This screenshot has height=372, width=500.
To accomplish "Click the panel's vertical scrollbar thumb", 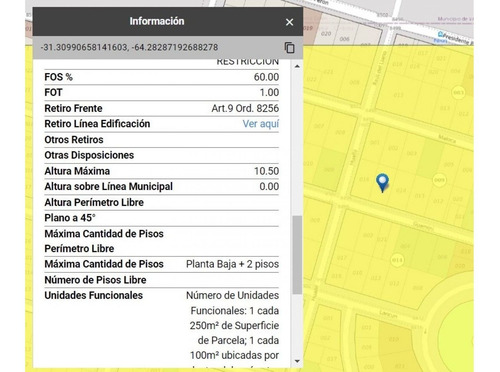I will click(x=297, y=255).
